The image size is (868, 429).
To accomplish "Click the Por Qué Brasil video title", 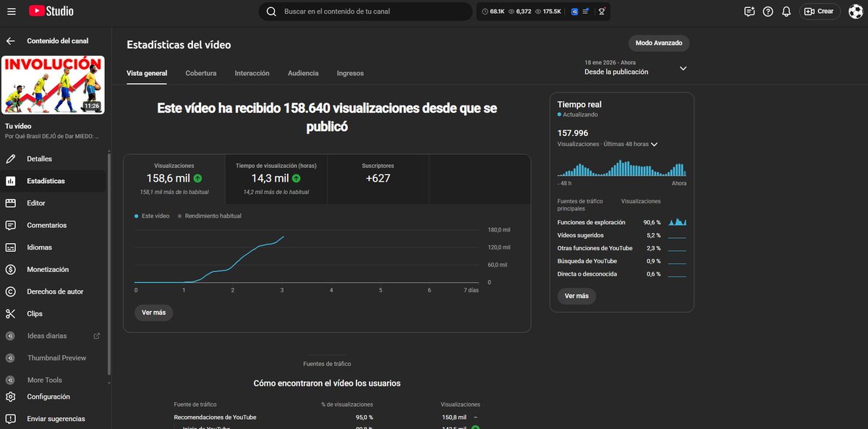I will click(52, 136).
